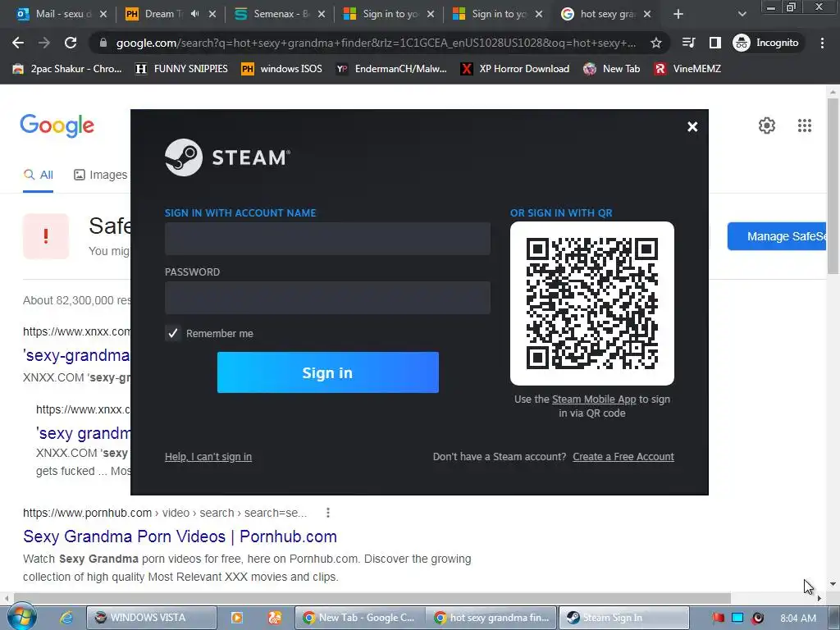Open FUNNY SNIPPIES bookmark
This screenshot has height=630, width=840.
tap(181, 69)
